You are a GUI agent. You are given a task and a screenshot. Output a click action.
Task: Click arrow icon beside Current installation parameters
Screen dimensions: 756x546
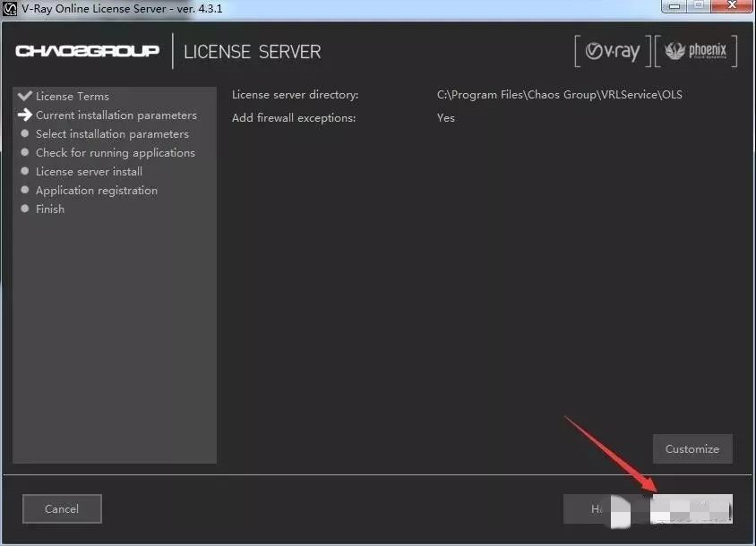click(x=25, y=115)
